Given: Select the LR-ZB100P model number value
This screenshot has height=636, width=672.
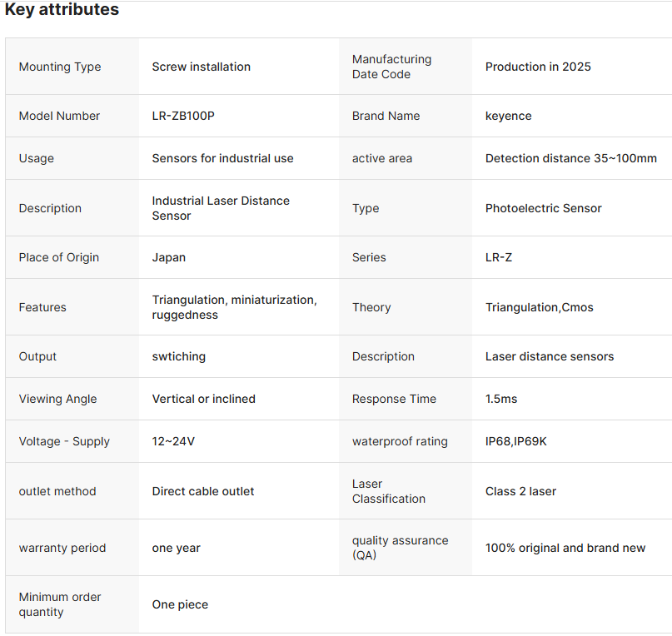Looking at the screenshot, I should tap(183, 116).
